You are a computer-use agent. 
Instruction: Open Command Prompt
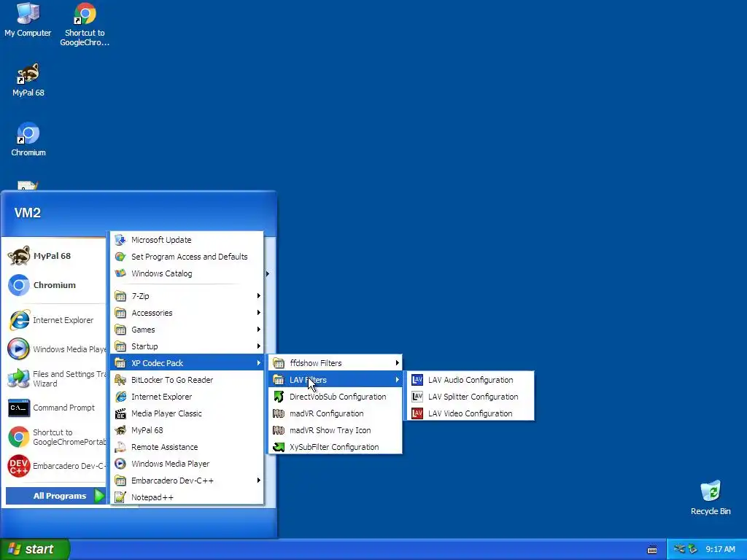tap(55, 408)
